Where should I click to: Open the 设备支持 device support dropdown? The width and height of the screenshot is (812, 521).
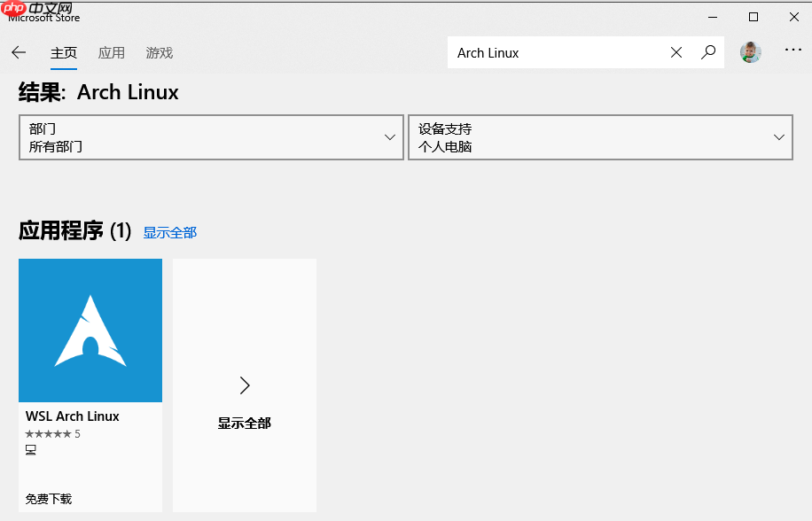(x=600, y=136)
